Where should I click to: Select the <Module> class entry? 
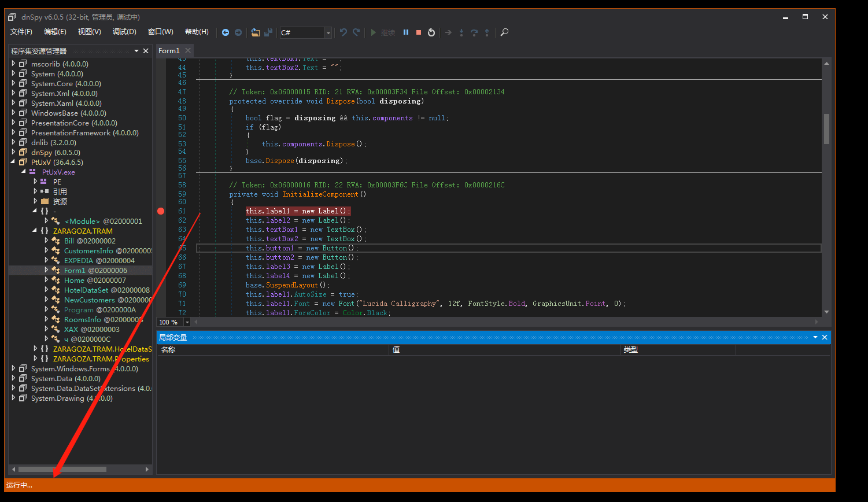click(103, 221)
